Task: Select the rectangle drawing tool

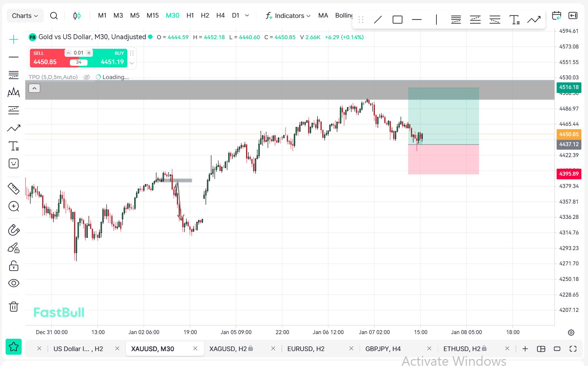Action: [397, 20]
